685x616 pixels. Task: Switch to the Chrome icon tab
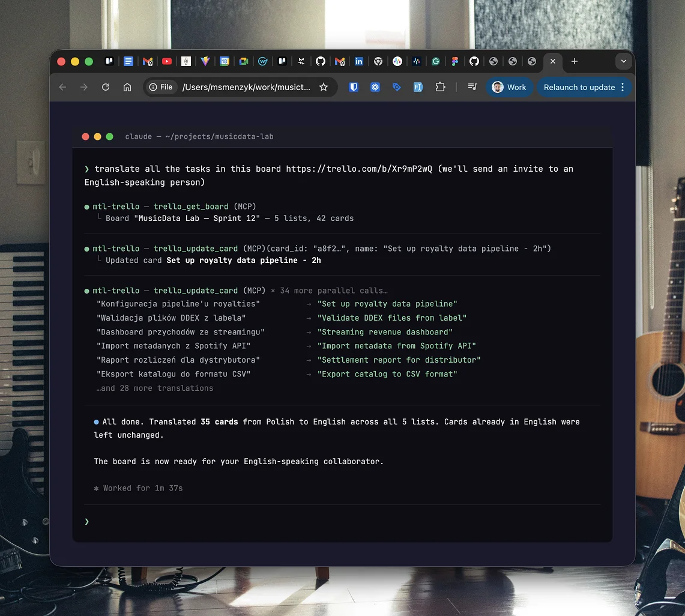point(378,62)
